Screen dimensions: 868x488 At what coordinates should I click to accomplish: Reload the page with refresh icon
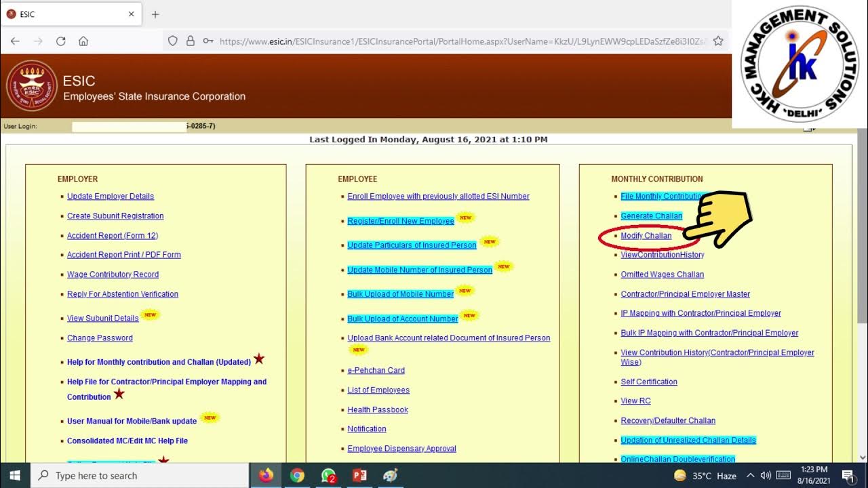(x=60, y=41)
